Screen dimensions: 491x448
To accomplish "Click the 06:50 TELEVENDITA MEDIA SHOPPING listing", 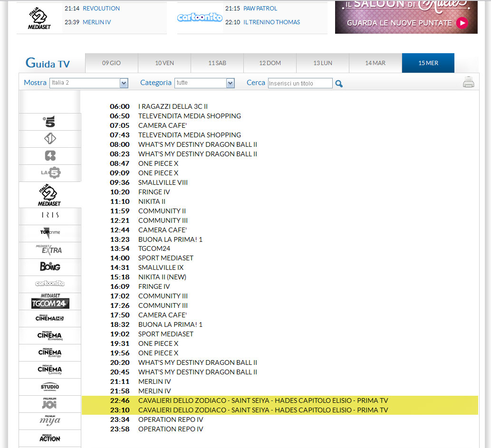I will 190,116.
